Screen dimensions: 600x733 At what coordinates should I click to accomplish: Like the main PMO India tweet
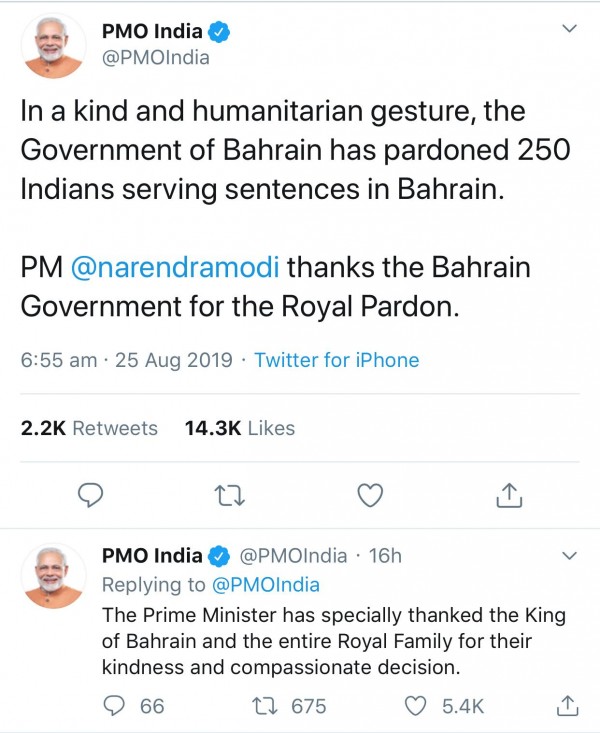371,494
